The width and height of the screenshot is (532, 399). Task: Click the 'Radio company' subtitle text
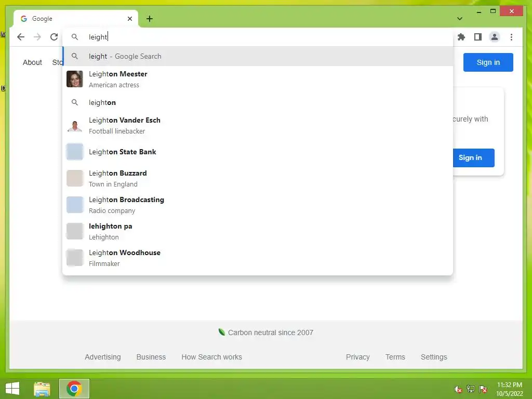click(112, 211)
